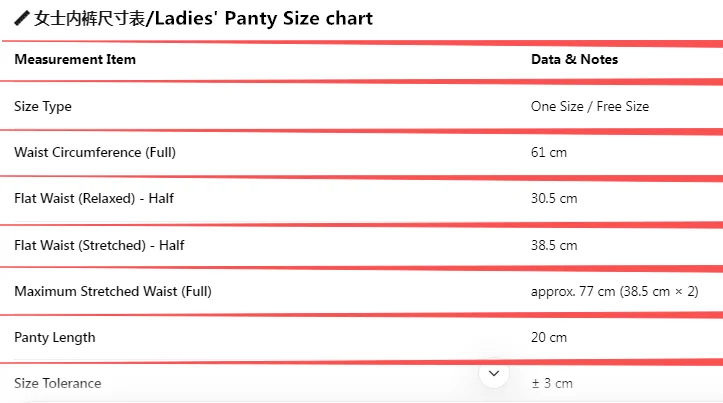Expand the chart with the down chevron

pos(494,373)
